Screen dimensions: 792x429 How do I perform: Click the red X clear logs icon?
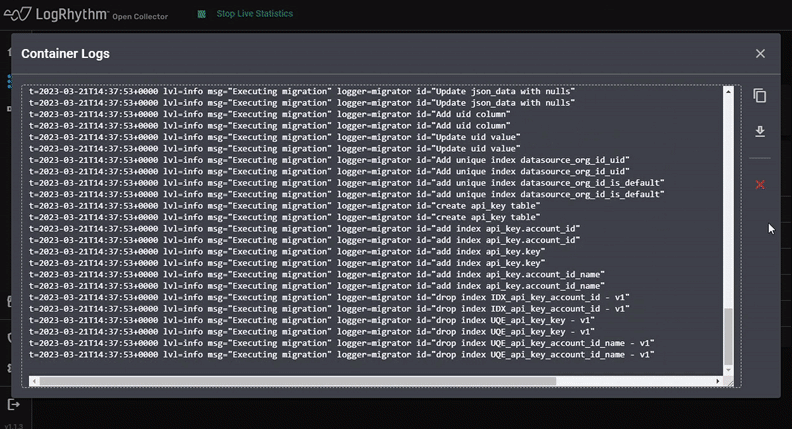pyautogui.click(x=760, y=185)
